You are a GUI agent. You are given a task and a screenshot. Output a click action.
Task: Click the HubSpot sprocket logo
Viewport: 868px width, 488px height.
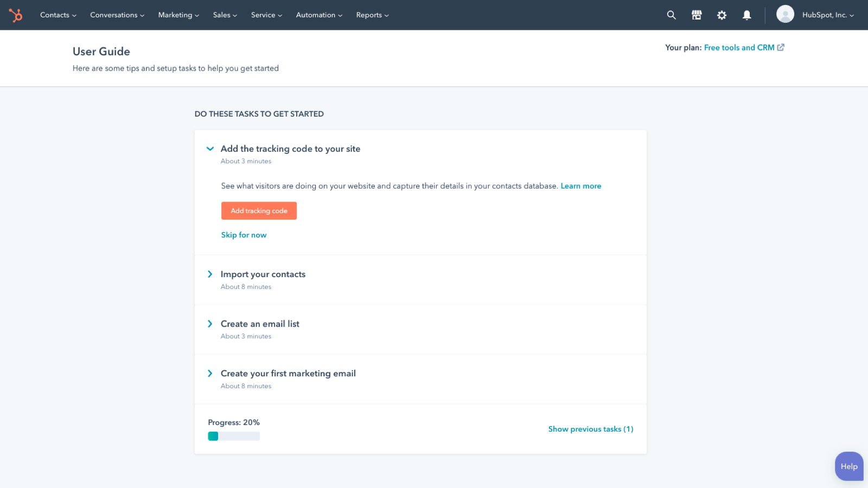16,15
